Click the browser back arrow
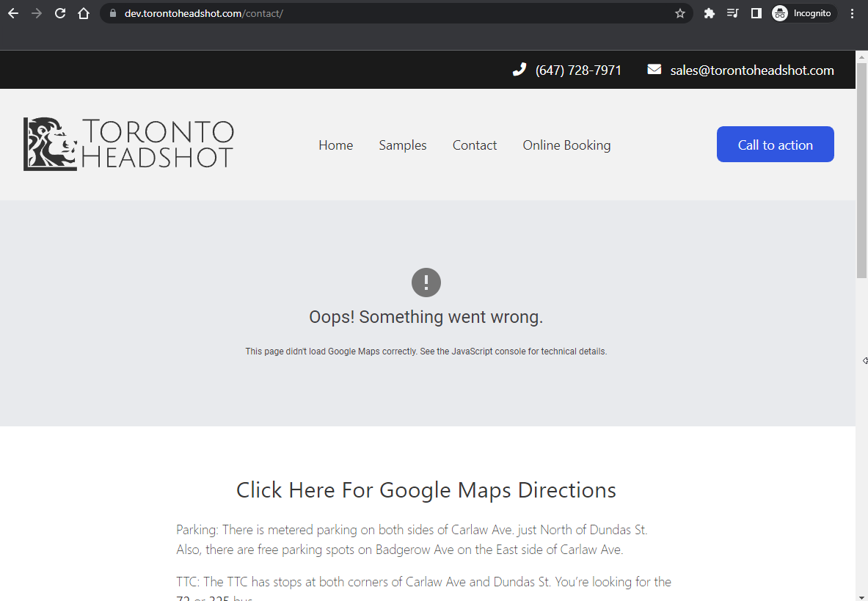 (x=13, y=13)
